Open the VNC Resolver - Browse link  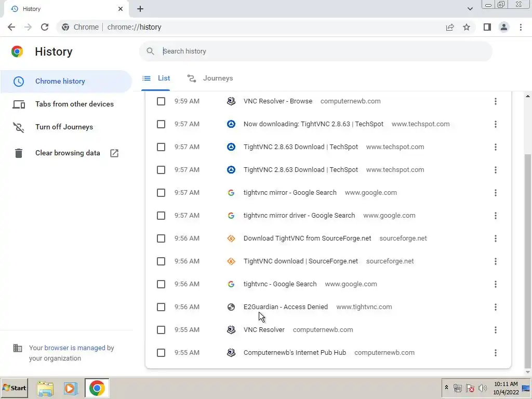[x=278, y=101]
